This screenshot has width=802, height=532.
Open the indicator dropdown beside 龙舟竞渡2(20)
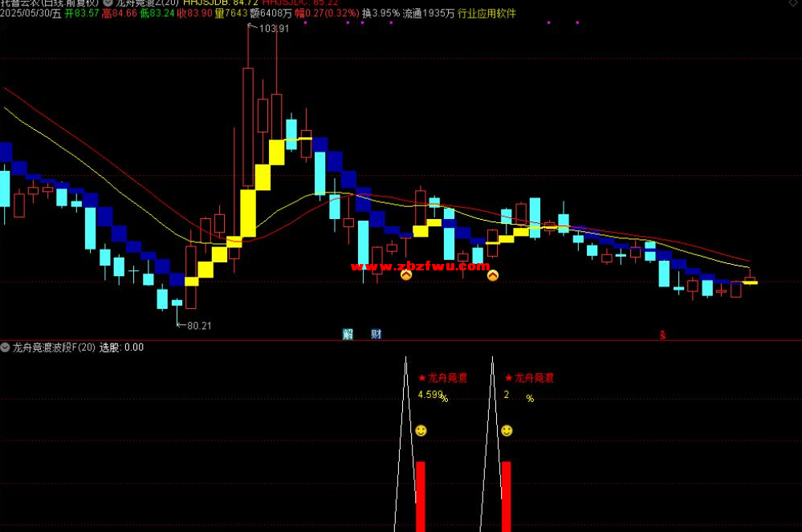(108, 2)
